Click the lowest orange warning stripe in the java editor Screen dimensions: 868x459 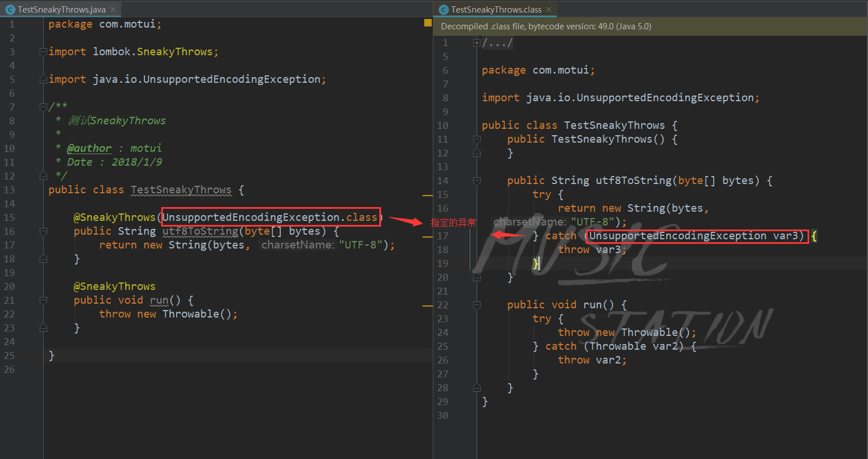pos(428,306)
